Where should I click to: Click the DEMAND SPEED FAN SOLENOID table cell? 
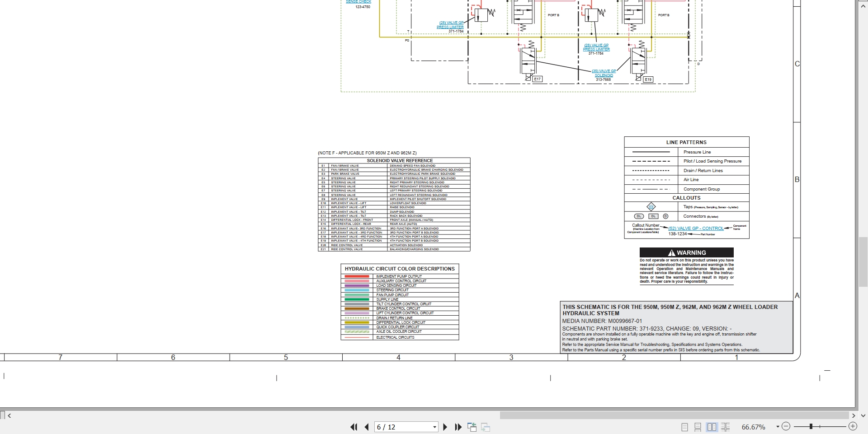(413, 166)
